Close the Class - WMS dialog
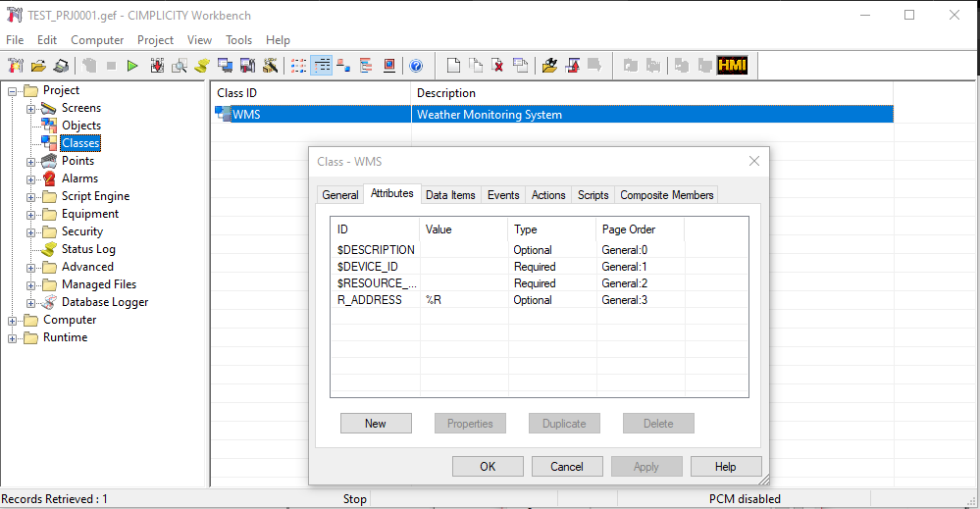Screen dimensions: 980x509 (x=754, y=161)
